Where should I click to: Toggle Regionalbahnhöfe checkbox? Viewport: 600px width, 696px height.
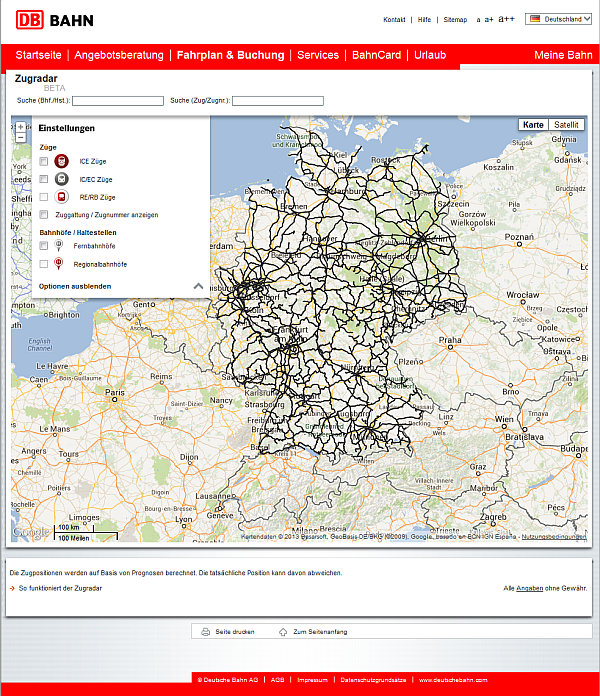[43, 264]
